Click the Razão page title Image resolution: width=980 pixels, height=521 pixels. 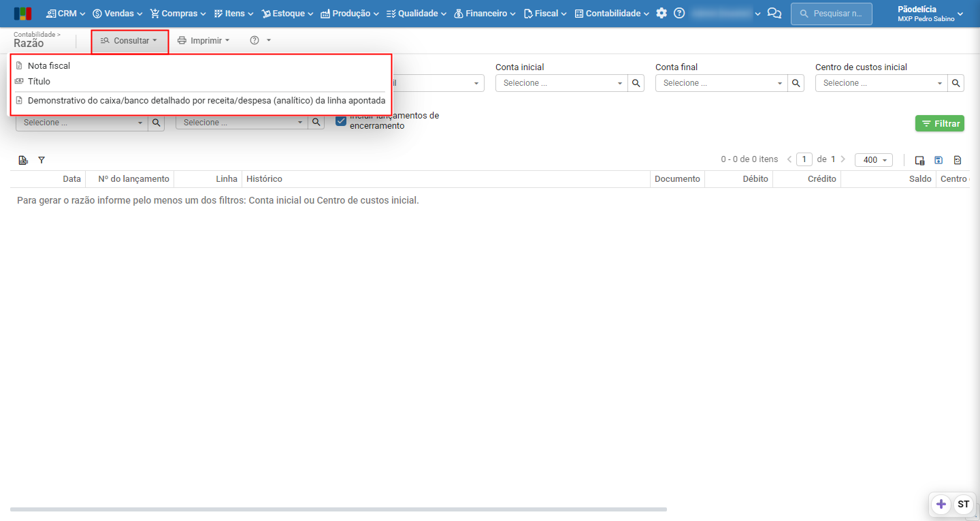pyautogui.click(x=29, y=44)
